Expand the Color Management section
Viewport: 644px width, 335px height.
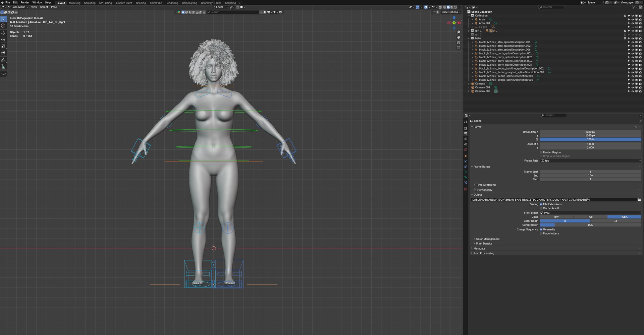487,239
